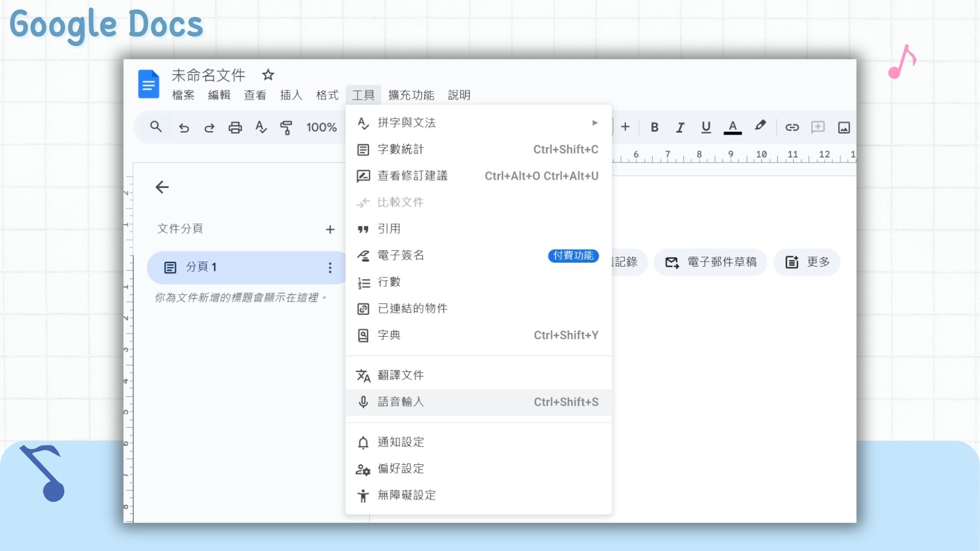Viewport: 980px width, 551px height.
Task: Click the redo arrow in toolbar
Action: click(x=209, y=128)
